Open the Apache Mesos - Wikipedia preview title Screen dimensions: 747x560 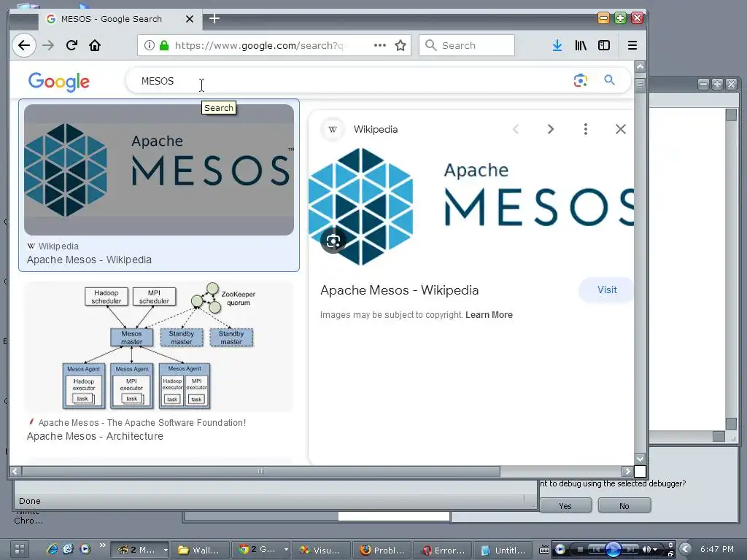point(399,290)
